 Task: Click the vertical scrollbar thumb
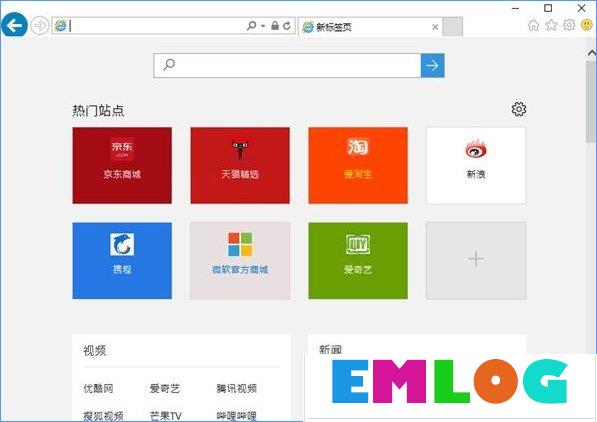pos(591,101)
